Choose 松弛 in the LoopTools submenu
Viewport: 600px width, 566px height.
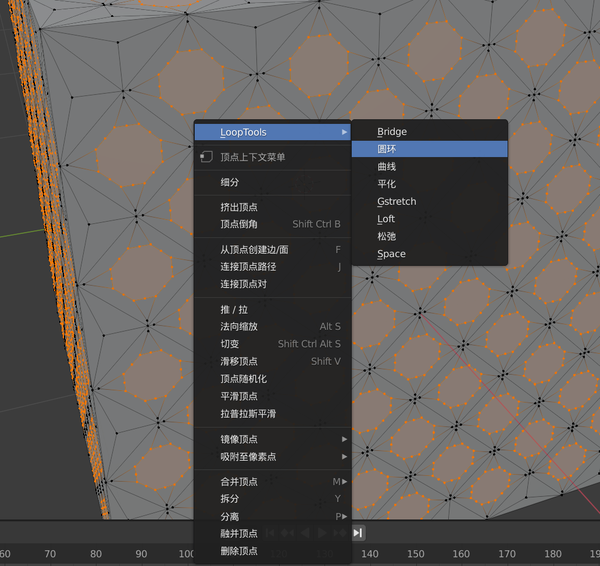429,236
